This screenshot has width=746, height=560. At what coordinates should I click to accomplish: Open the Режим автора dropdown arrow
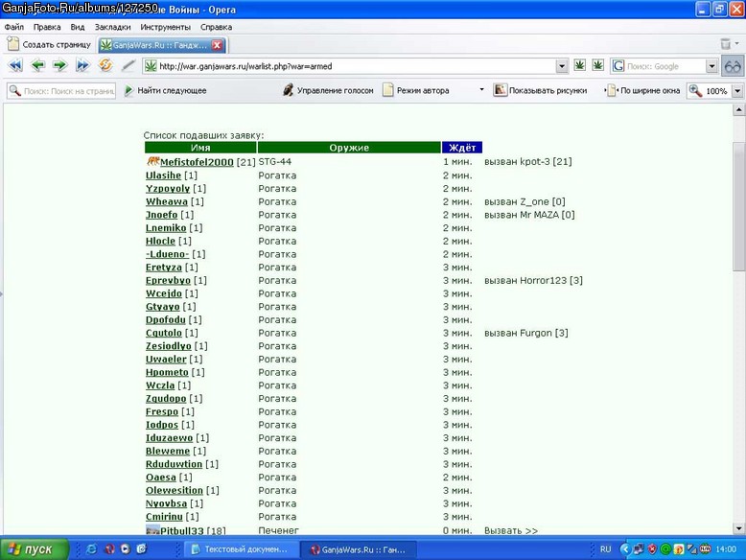click(481, 90)
